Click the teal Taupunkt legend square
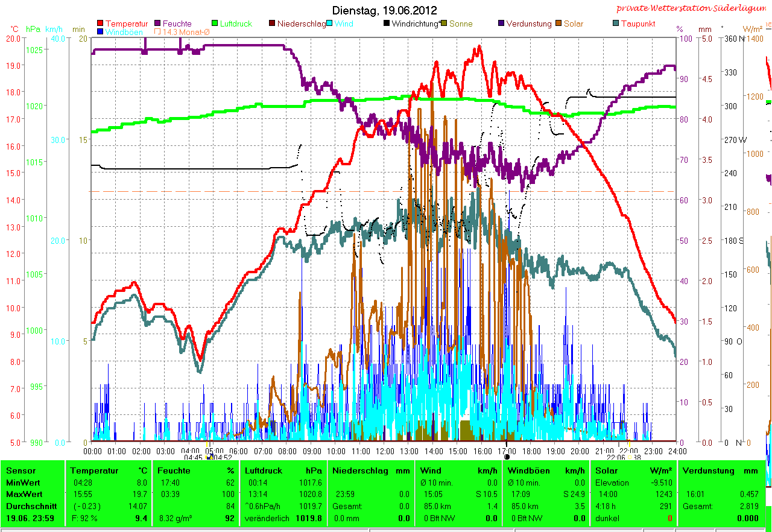 (616, 24)
